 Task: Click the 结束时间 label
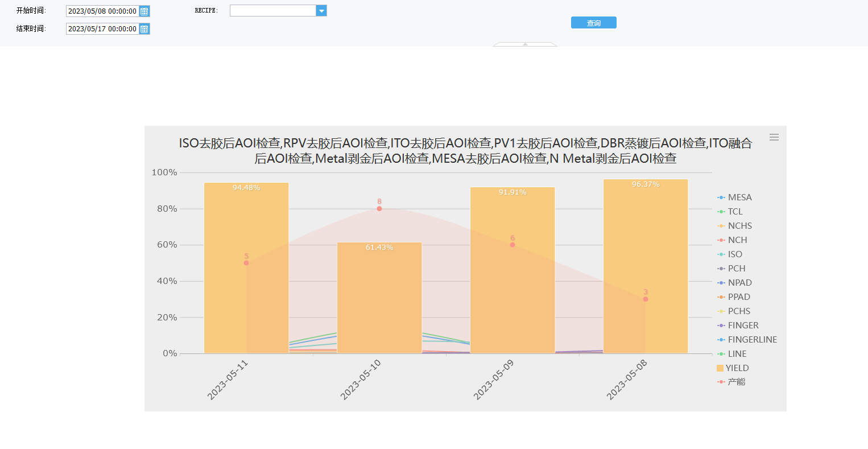click(31, 28)
